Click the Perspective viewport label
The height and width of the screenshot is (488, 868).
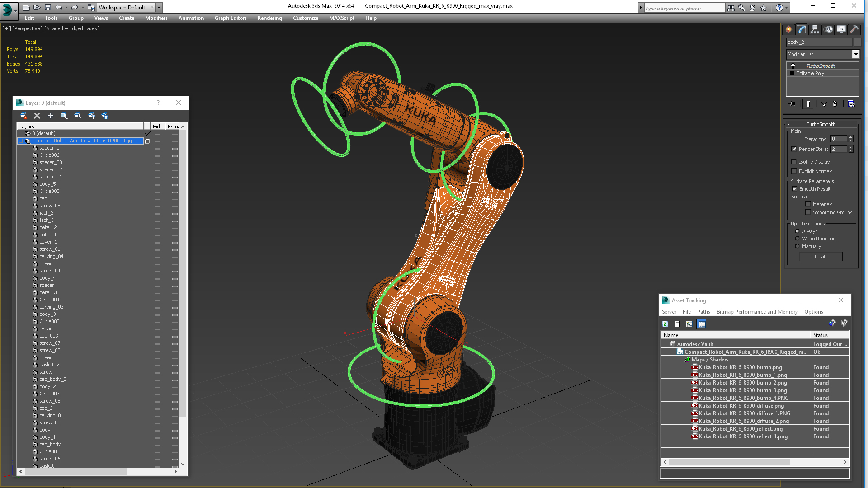point(28,28)
